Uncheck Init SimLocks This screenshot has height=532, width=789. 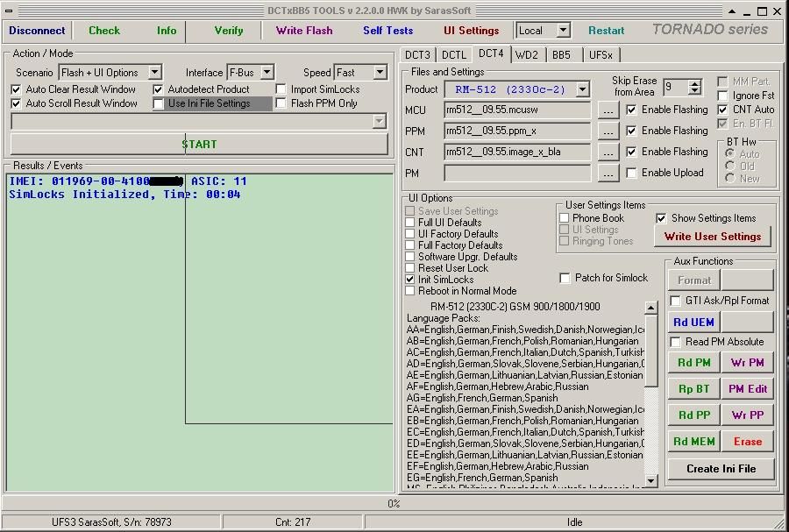tap(410, 279)
